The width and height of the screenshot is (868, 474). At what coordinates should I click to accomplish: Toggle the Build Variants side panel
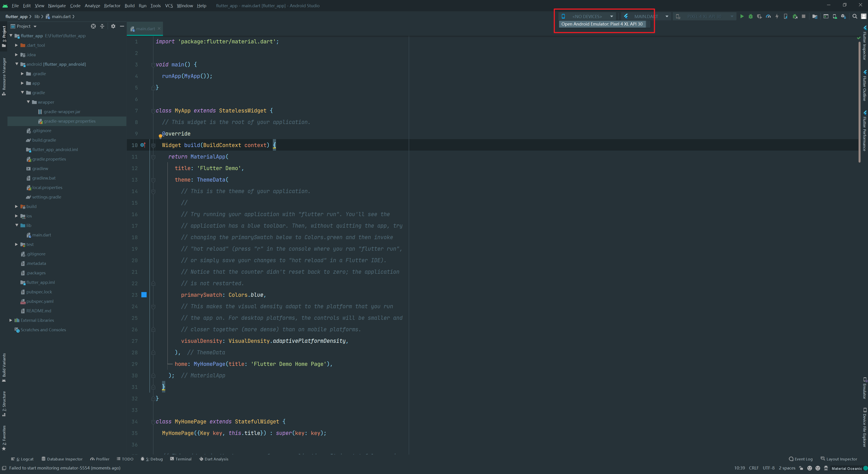coord(4,368)
